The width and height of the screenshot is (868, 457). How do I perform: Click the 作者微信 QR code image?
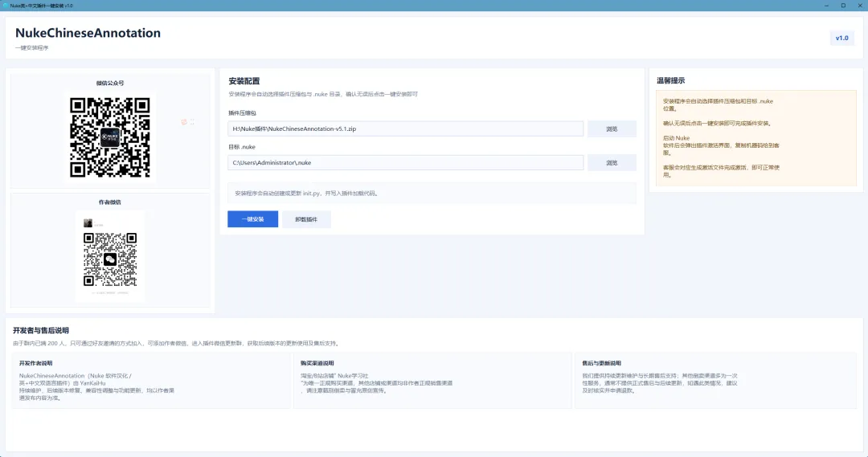pos(109,259)
